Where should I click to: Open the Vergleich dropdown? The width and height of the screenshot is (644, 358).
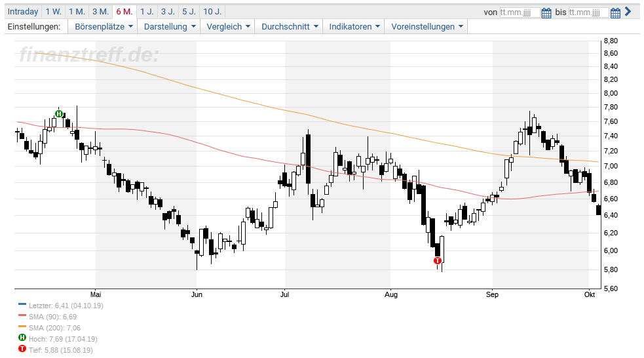pos(228,27)
